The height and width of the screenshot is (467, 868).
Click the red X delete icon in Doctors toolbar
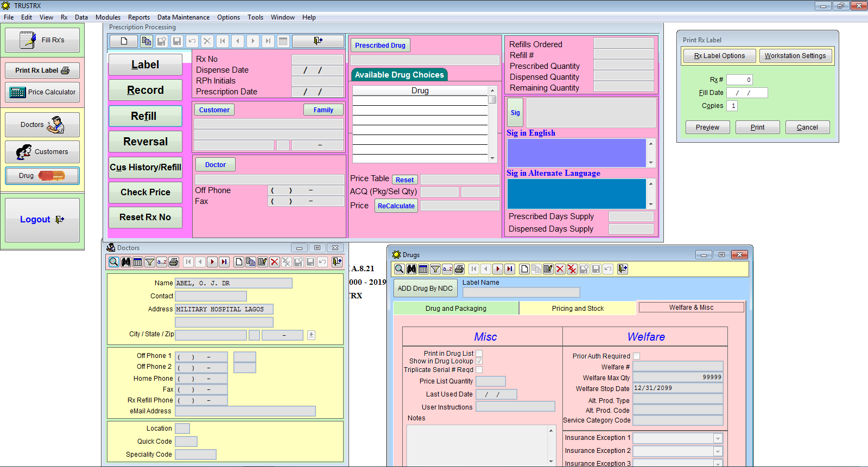tap(275, 262)
